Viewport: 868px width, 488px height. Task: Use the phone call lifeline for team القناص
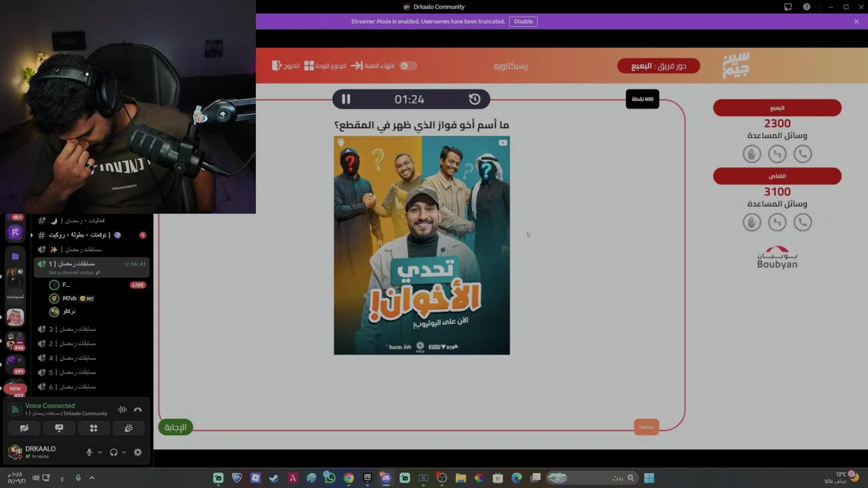pos(802,222)
